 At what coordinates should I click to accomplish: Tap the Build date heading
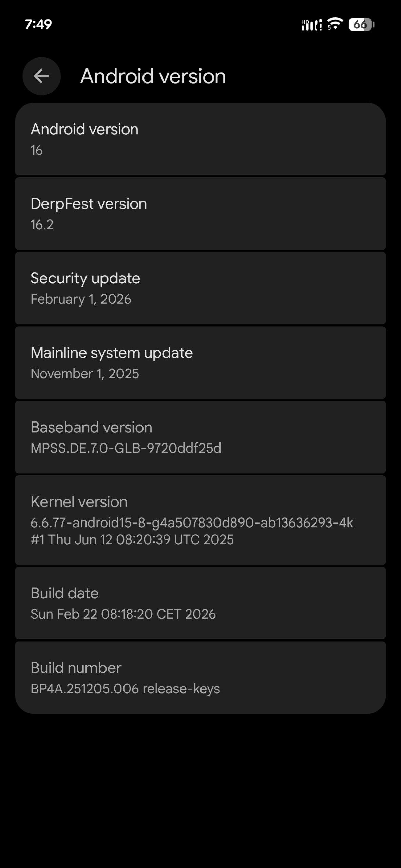(x=64, y=593)
